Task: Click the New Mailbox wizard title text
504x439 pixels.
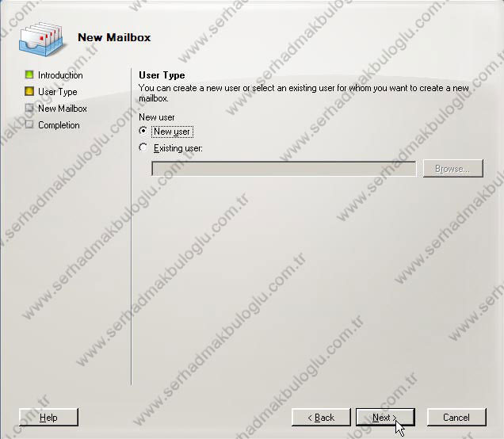Action: click(x=114, y=37)
